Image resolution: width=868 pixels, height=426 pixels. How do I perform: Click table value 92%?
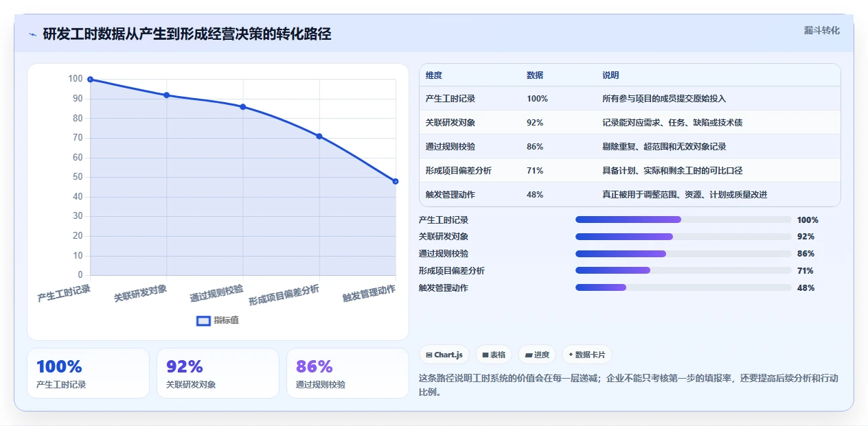tap(535, 123)
